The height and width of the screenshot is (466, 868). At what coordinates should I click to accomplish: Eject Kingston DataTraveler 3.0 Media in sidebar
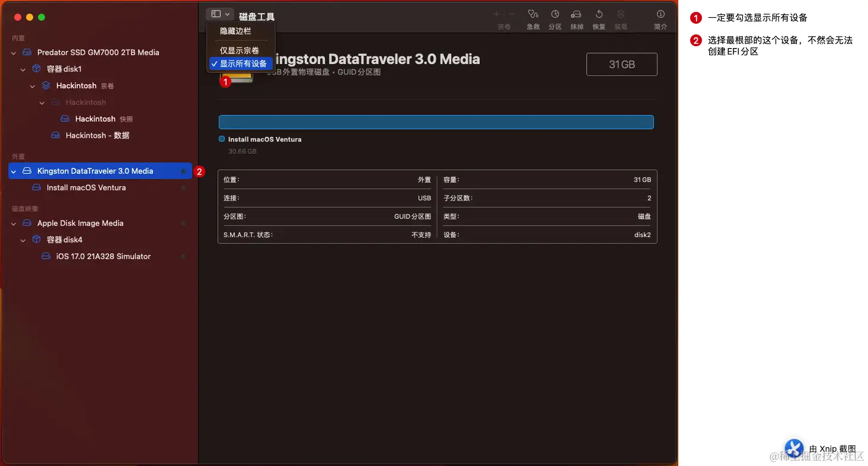click(183, 171)
